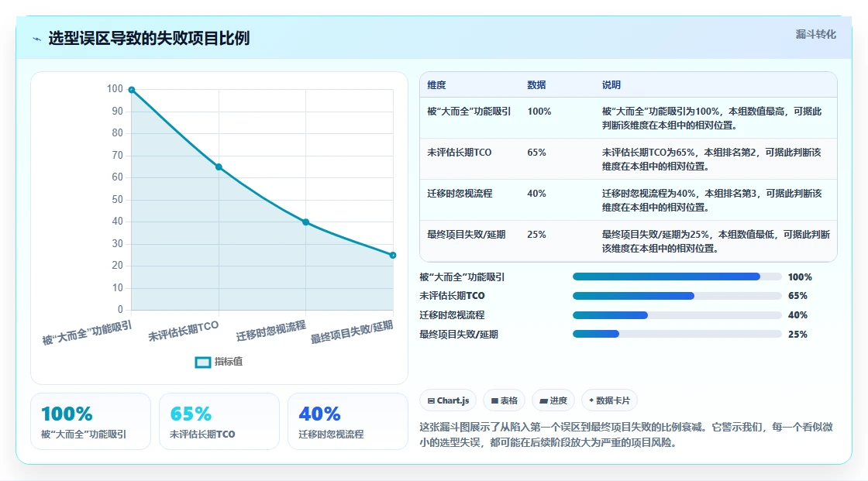The height and width of the screenshot is (481, 868).
Task: Click x-axis label 最终项目失败/延期
Action: (352, 332)
